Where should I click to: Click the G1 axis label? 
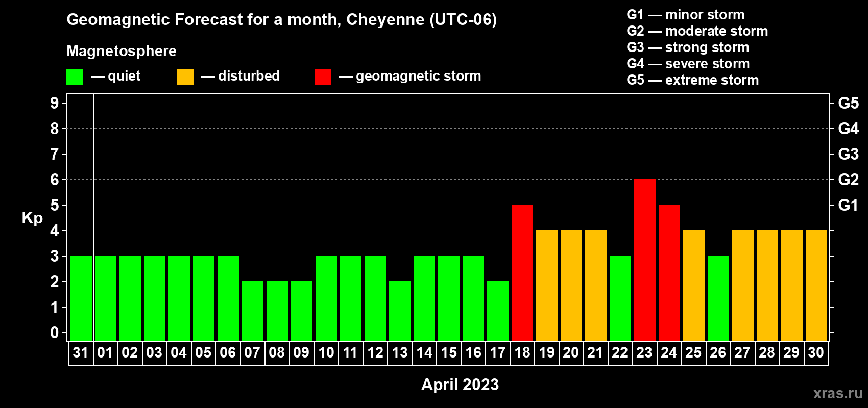[849, 205]
